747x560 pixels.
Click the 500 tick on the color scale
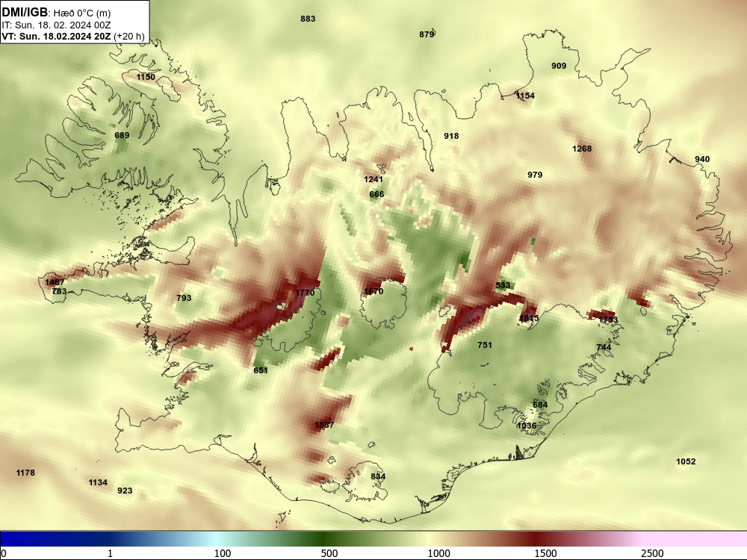pyautogui.click(x=329, y=553)
